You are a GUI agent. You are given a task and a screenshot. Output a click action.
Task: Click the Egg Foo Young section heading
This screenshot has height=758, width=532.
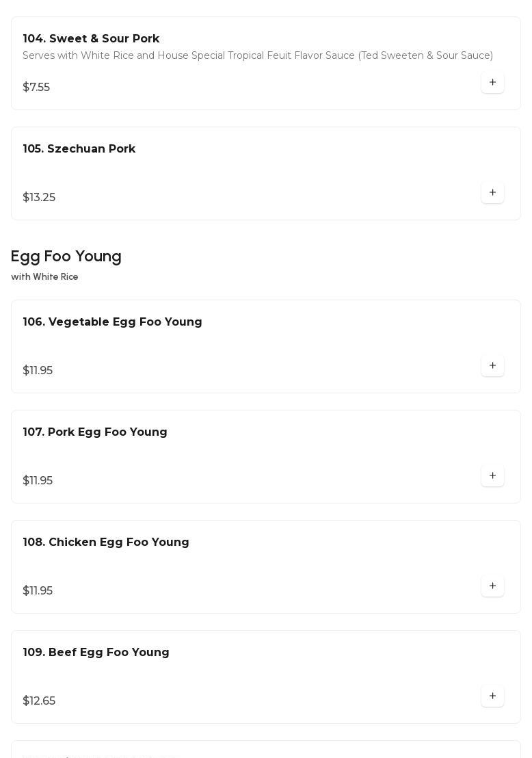click(x=66, y=257)
